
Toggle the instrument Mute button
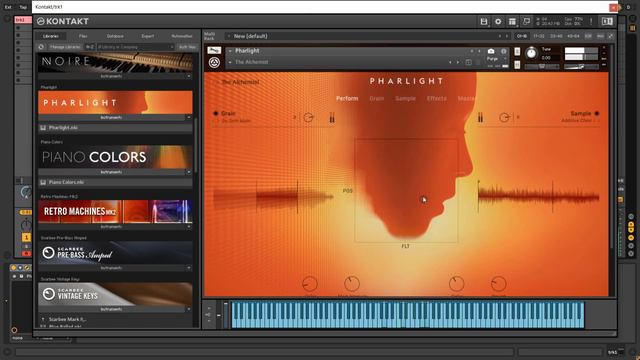517,64
